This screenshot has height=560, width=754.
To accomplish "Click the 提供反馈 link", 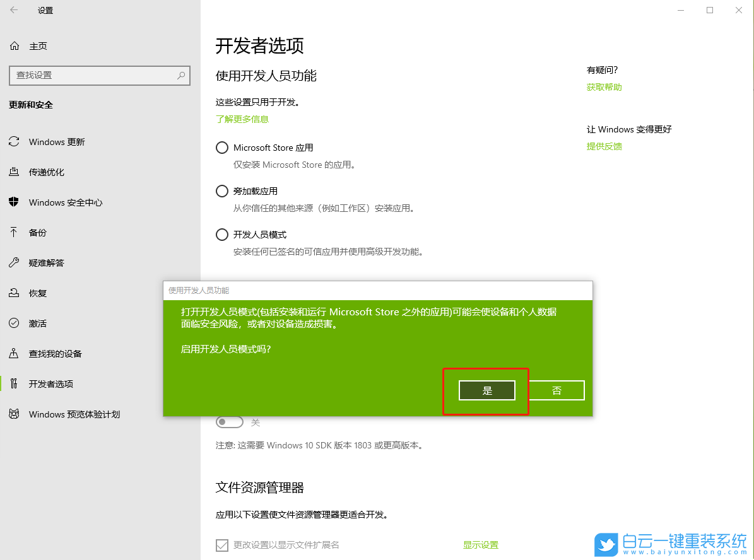I will point(604,146).
